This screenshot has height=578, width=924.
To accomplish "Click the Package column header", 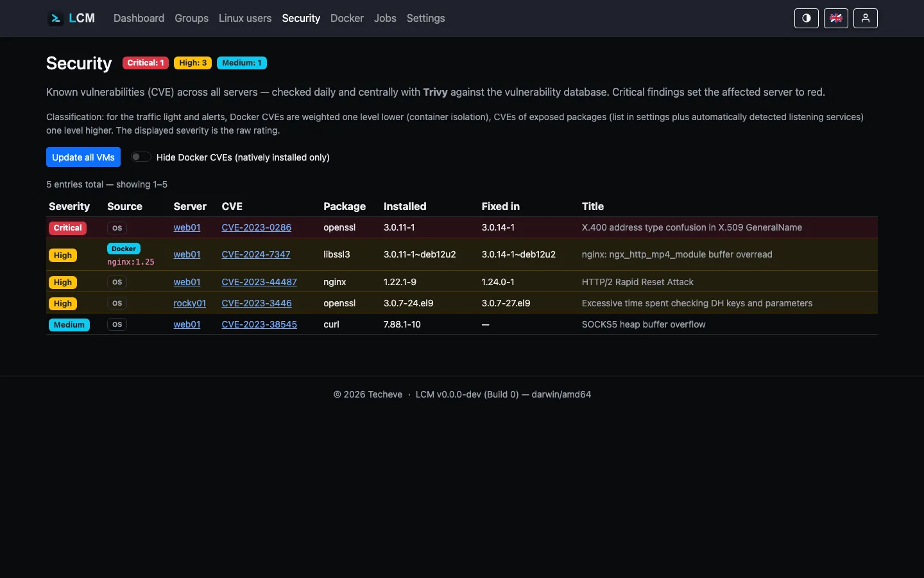I will (x=345, y=206).
